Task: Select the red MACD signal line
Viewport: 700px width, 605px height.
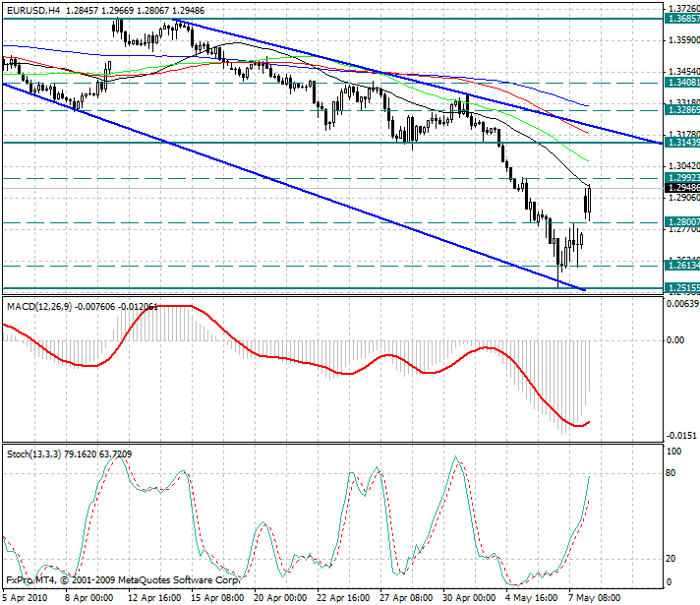Action: tap(295, 360)
